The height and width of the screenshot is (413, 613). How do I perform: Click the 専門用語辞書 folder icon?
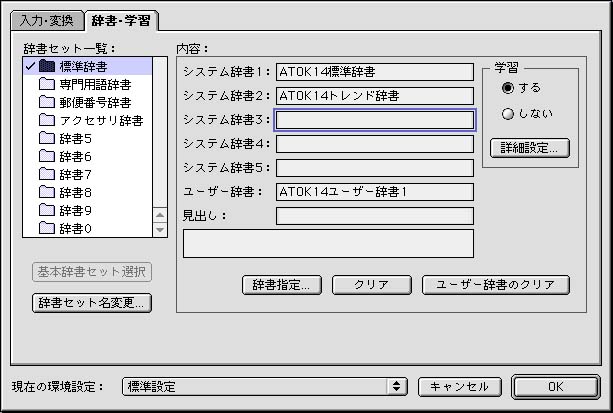point(47,84)
